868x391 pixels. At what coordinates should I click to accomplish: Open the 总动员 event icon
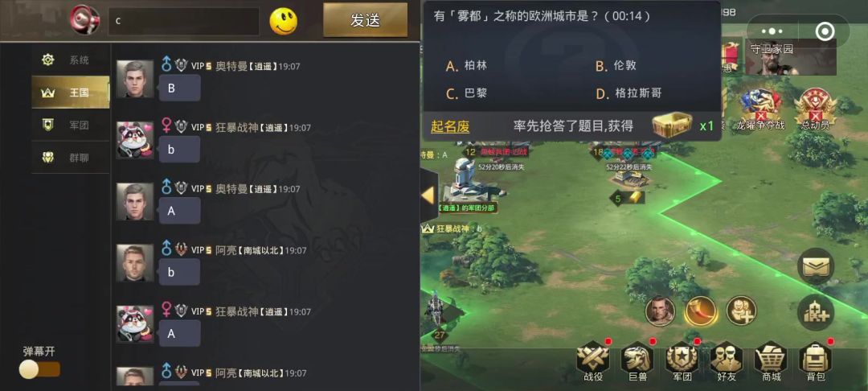pos(816,109)
